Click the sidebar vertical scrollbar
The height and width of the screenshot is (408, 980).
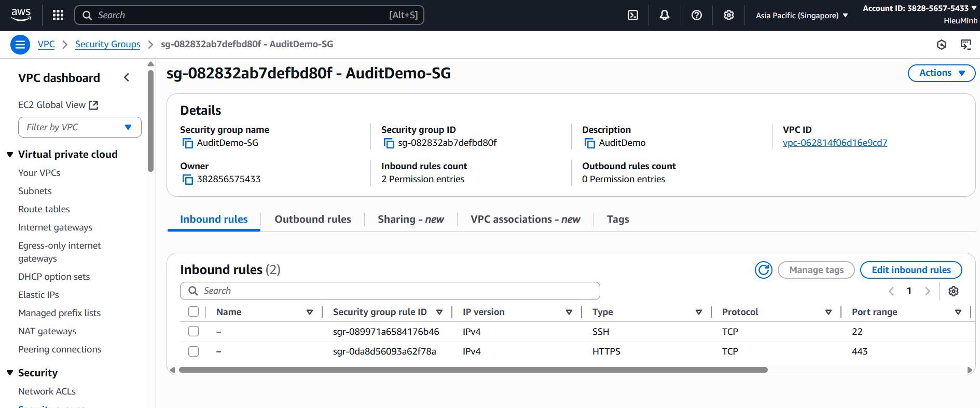point(151,120)
